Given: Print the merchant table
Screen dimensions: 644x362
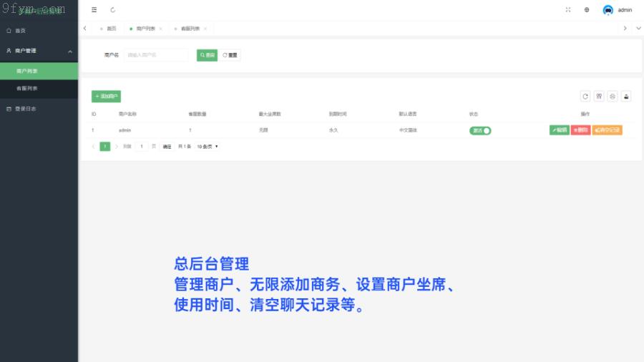Looking at the screenshot, I should [x=613, y=96].
